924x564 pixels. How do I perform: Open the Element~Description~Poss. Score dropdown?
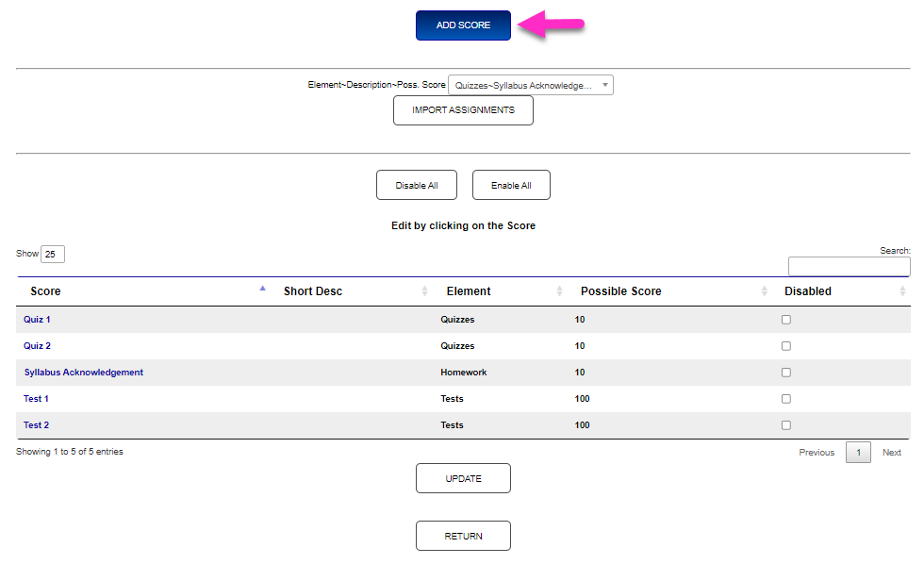(x=530, y=84)
